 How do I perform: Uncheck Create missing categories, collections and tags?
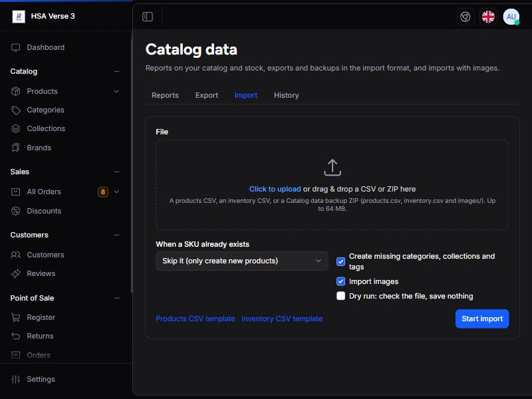coord(340,261)
